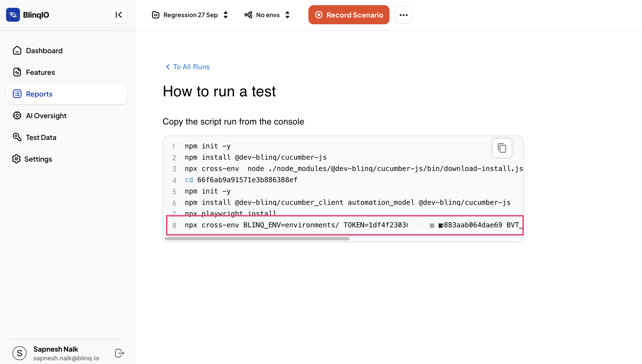
Task: Click the email sapnesh.naik@blinq.io
Action: tap(66, 358)
